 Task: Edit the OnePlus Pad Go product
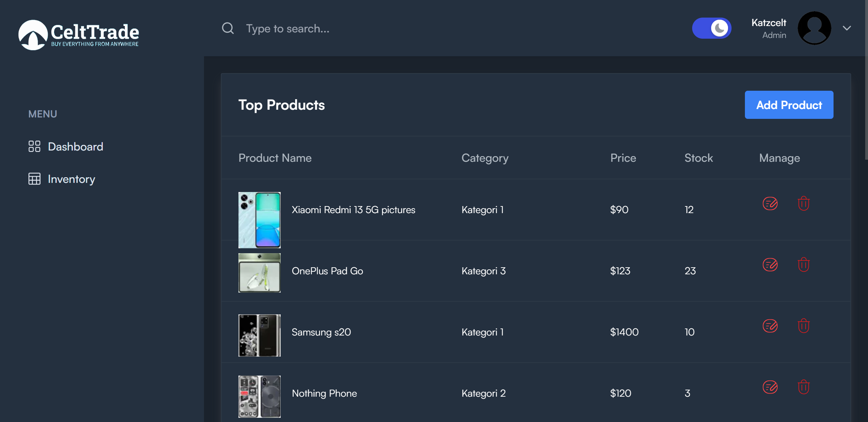point(770,265)
